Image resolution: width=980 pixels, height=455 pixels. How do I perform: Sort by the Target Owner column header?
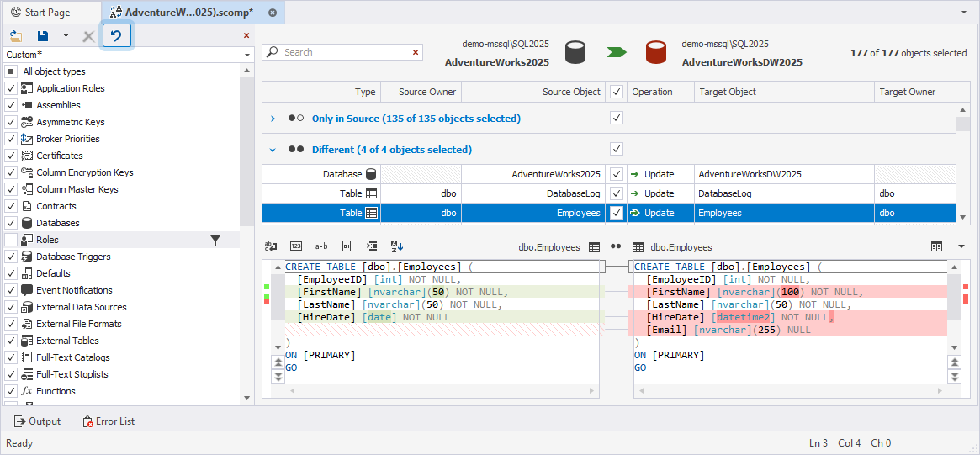coord(915,92)
